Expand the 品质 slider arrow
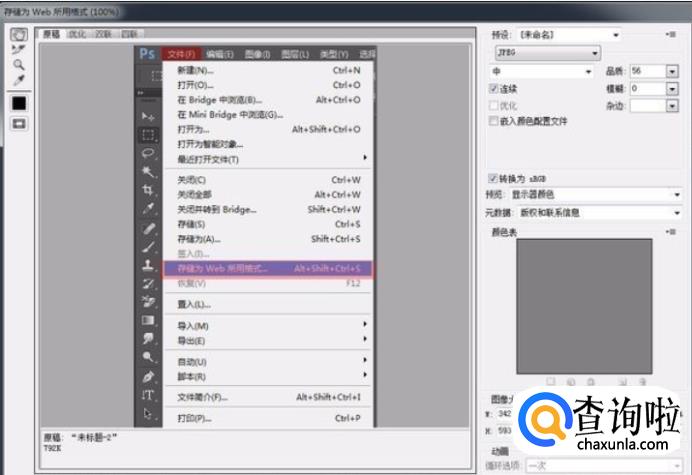This screenshot has height=475, width=692. point(672,72)
